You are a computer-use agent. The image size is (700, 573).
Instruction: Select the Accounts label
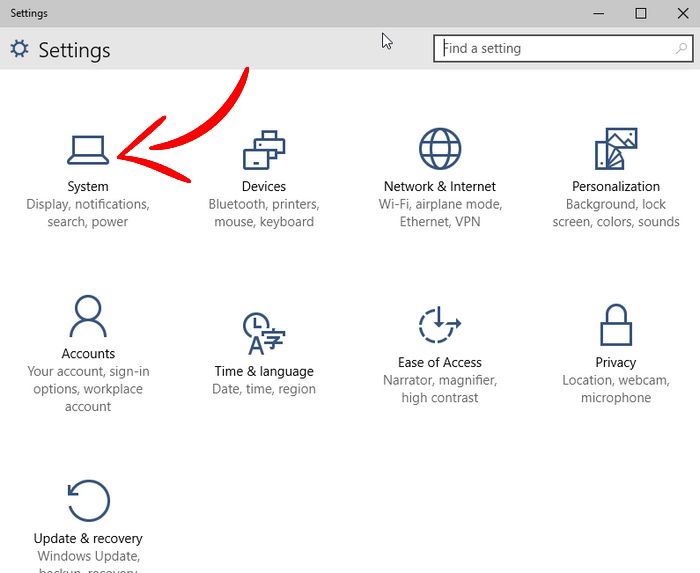88,353
